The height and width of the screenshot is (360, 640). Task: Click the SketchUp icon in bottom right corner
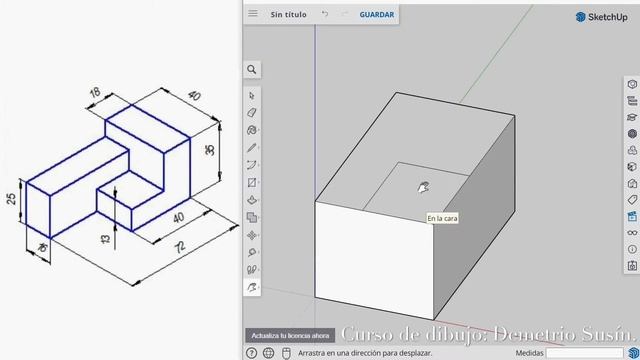(633, 353)
